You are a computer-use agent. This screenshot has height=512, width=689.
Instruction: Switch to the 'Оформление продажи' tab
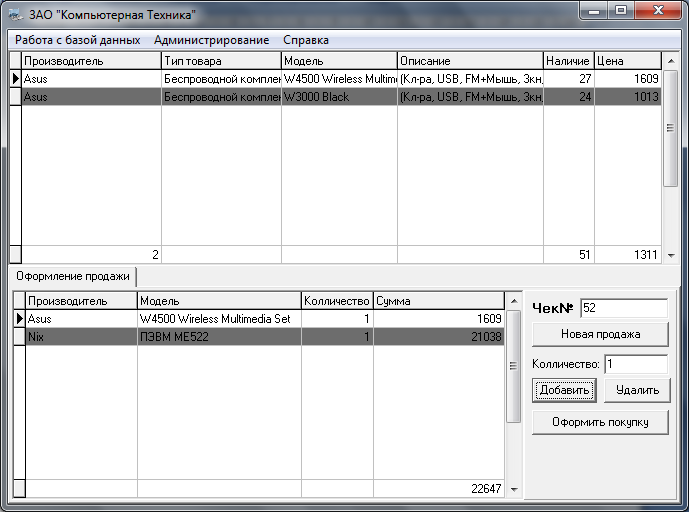point(73,276)
